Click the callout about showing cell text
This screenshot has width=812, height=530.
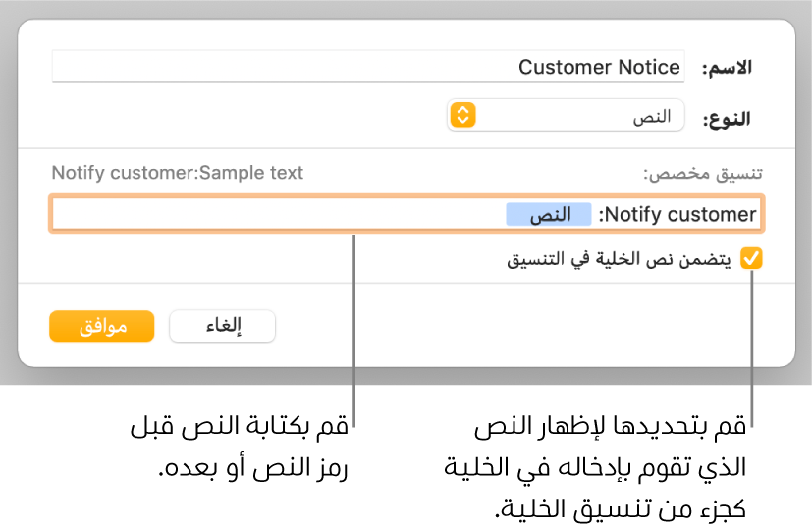point(609,469)
